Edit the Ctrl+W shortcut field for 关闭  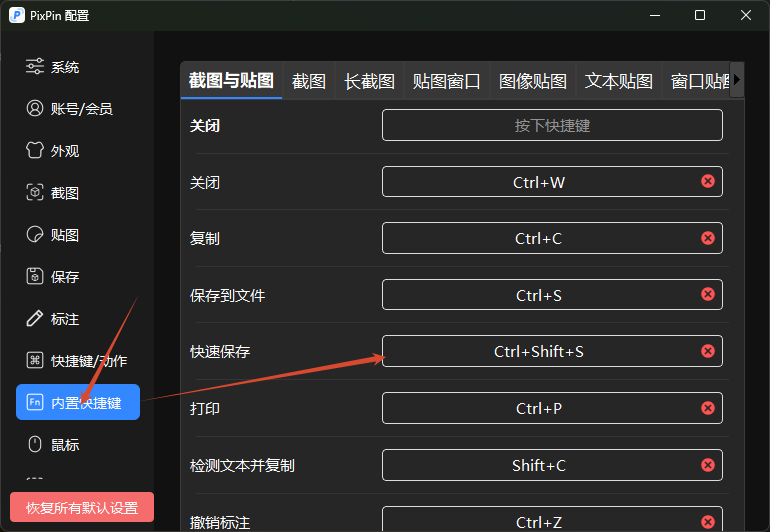click(x=552, y=182)
